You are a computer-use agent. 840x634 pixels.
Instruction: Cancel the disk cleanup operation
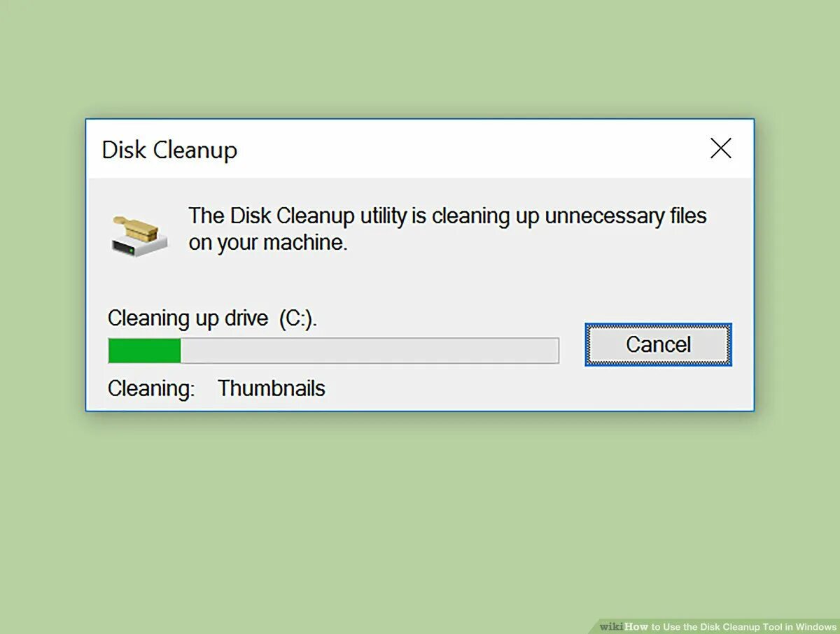pos(658,344)
